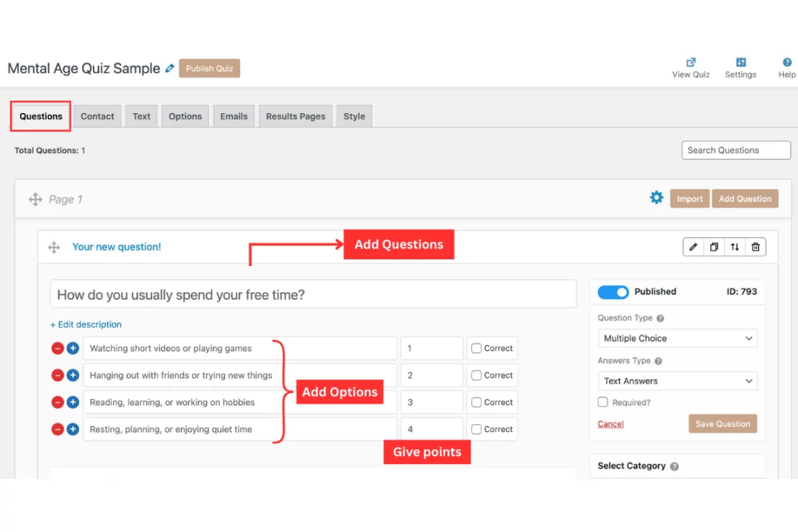
Task: Mark 'Reading, learning' answer as Correct
Action: (x=477, y=403)
